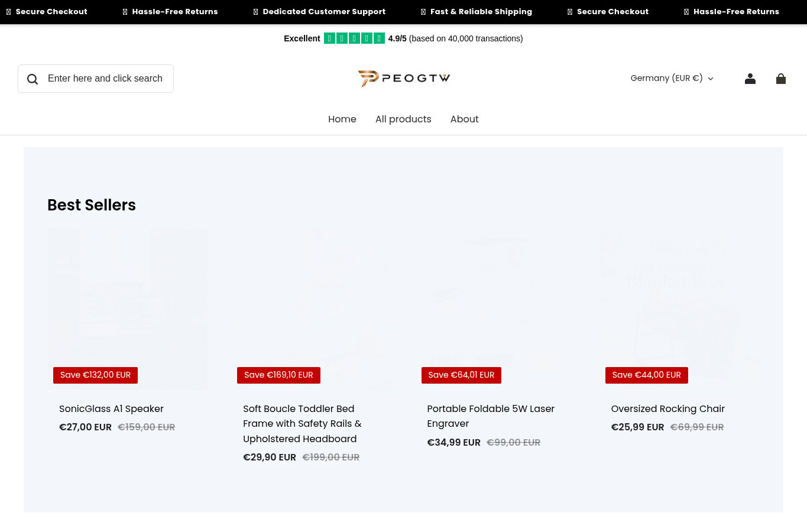Open the SonicGlass AI Speaker product link
The width and height of the screenshot is (807, 532).
(111, 408)
